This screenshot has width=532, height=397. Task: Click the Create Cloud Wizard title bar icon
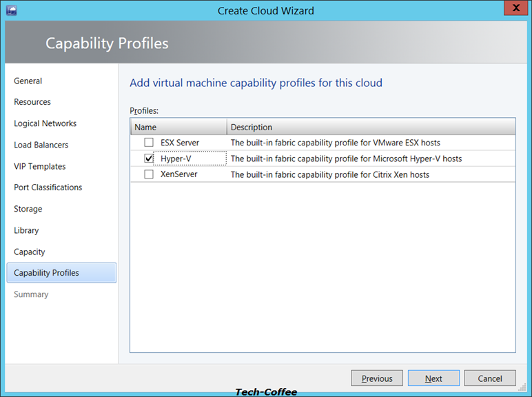point(12,10)
